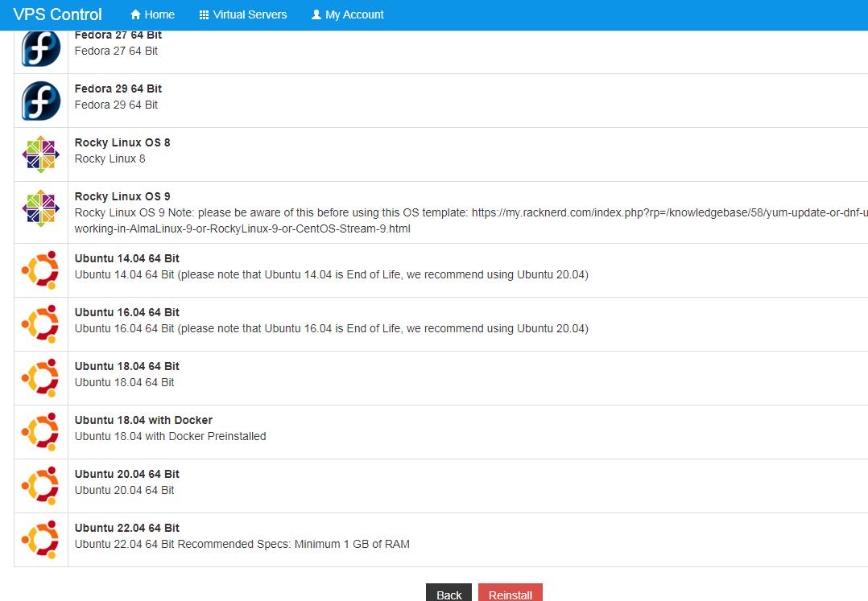The width and height of the screenshot is (868, 601).
Task: Click the Rocky Linux OS 8 logo icon
Action: click(41, 154)
